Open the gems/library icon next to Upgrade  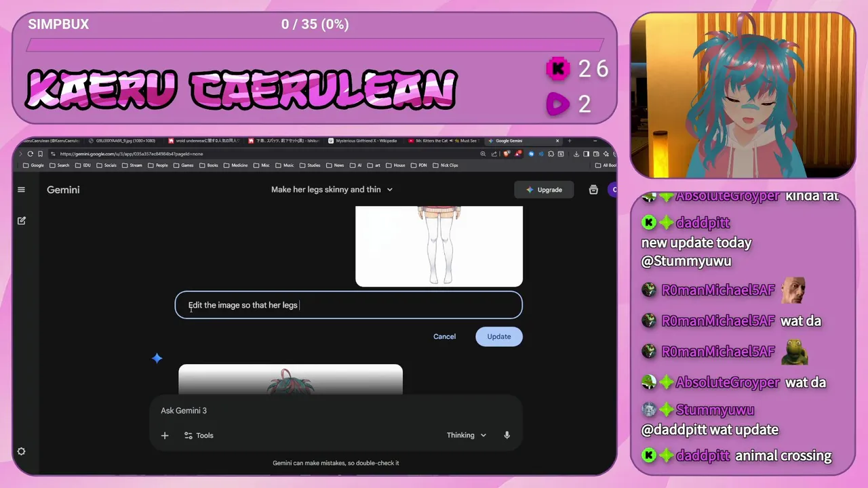tap(593, 190)
